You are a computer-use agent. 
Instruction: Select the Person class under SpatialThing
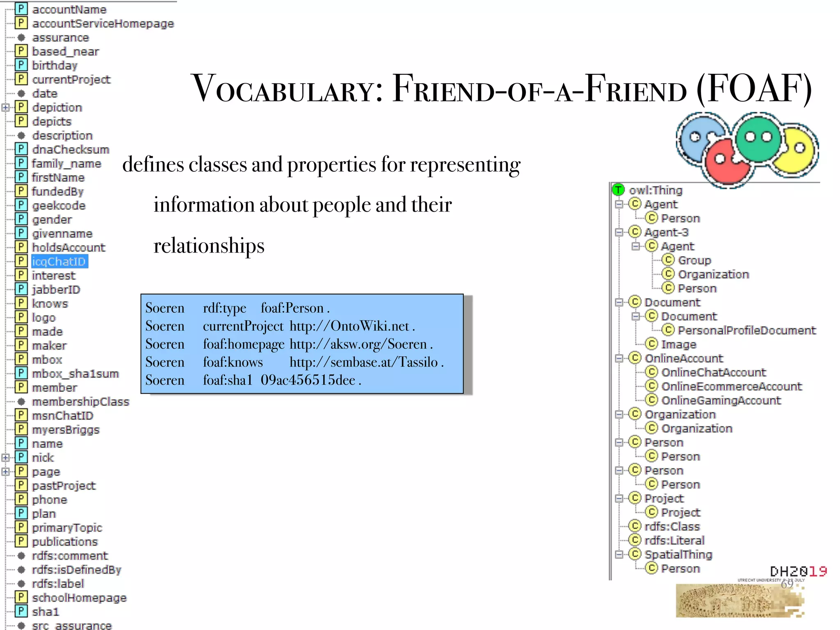(680, 568)
